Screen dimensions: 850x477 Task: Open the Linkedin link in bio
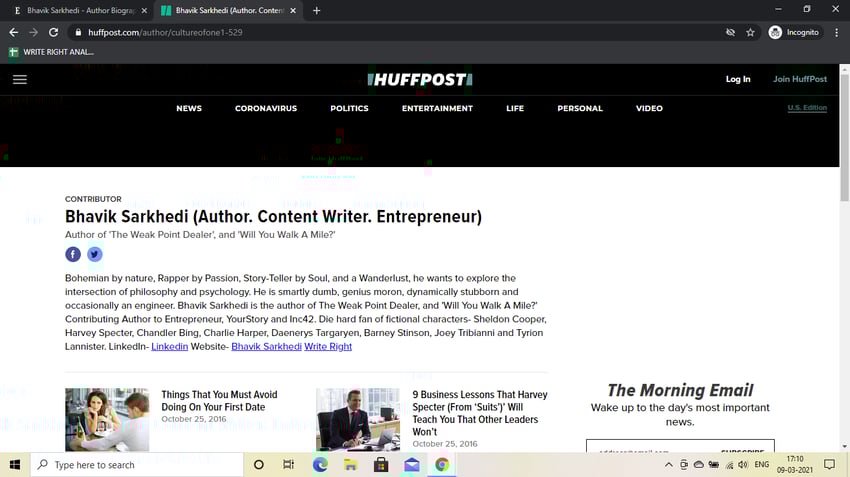click(170, 346)
